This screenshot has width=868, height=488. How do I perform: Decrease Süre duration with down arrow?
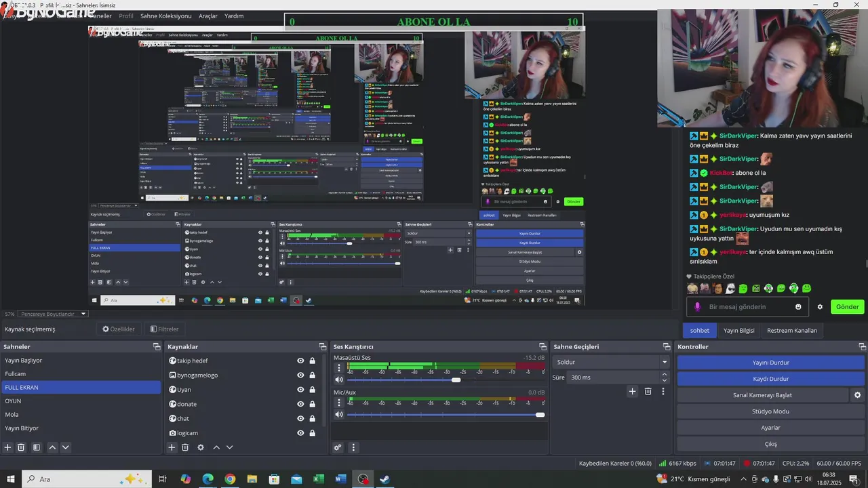coord(664,381)
